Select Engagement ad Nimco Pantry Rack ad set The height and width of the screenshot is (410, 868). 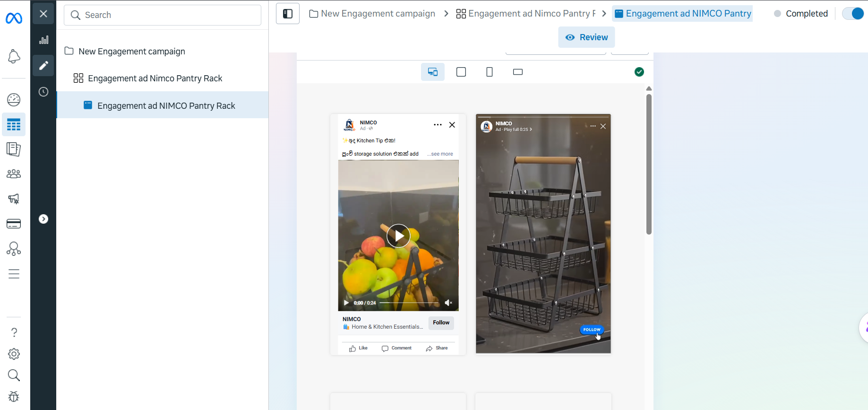click(155, 79)
